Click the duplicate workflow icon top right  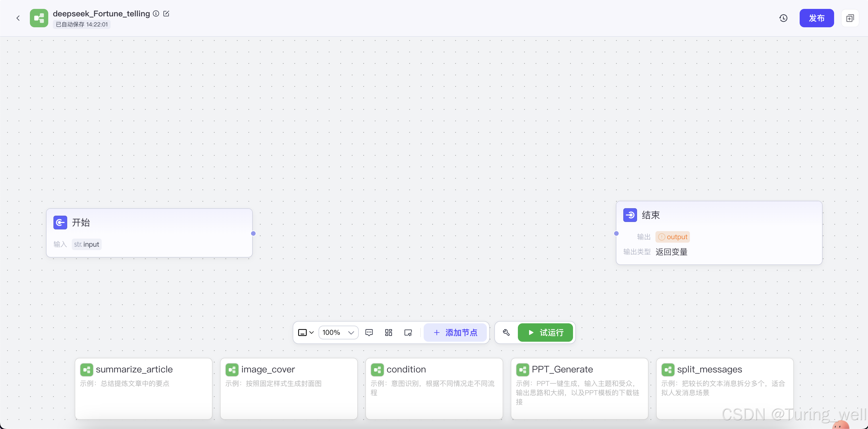850,18
